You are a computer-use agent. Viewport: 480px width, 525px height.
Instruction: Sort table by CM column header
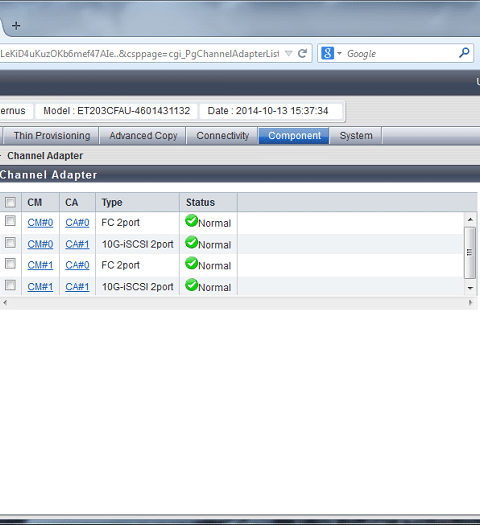click(x=35, y=203)
